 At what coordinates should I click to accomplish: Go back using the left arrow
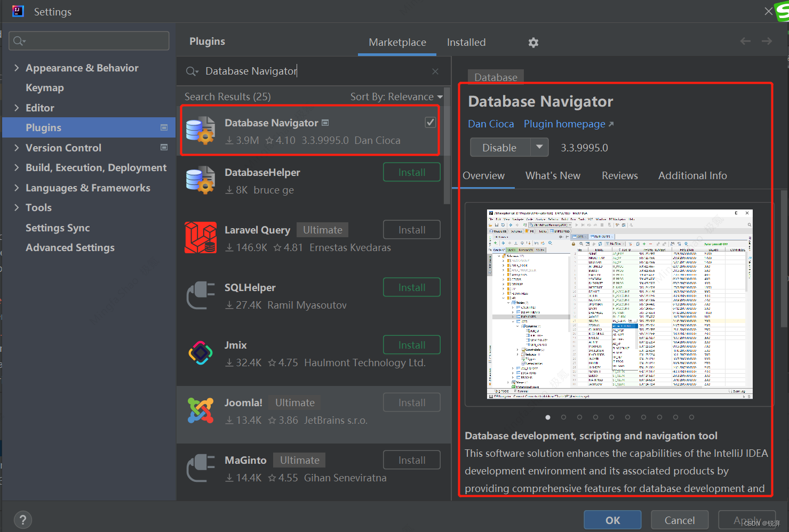(x=745, y=41)
